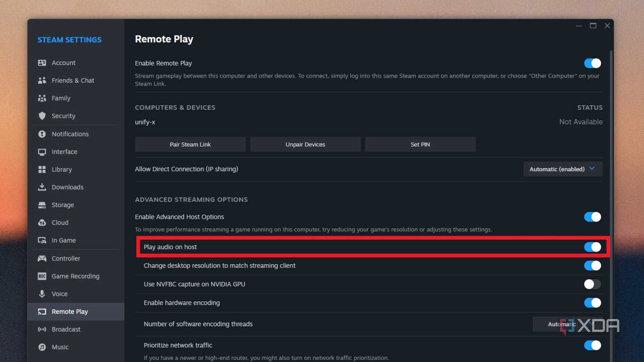Click the Pair Steam Link button
The width and height of the screenshot is (644, 362).
click(x=190, y=144)
